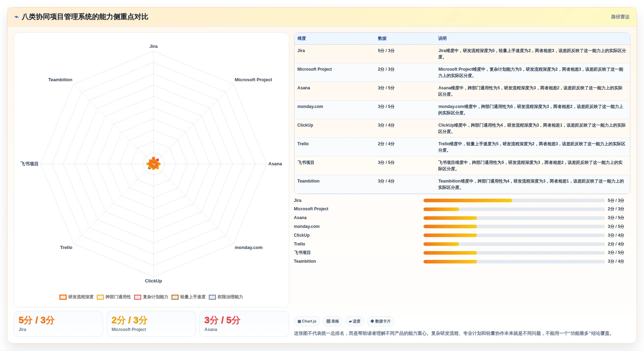
Task: Click the 数据卡片 tag chip
Action: pos(380,321)
